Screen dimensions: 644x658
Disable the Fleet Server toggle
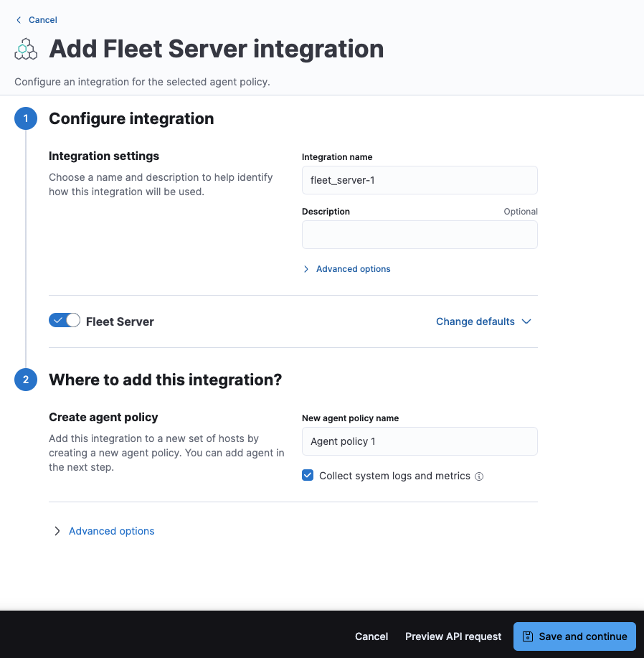click(x=64, y=320)
